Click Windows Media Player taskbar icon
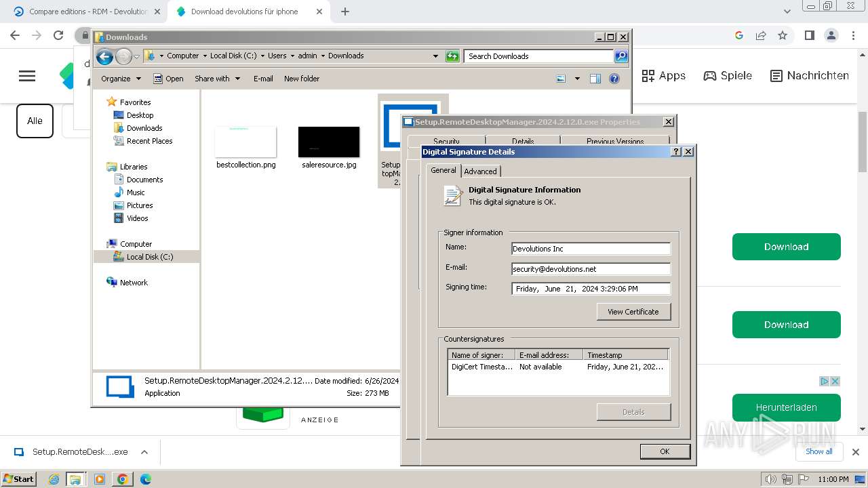 point(100,479)
